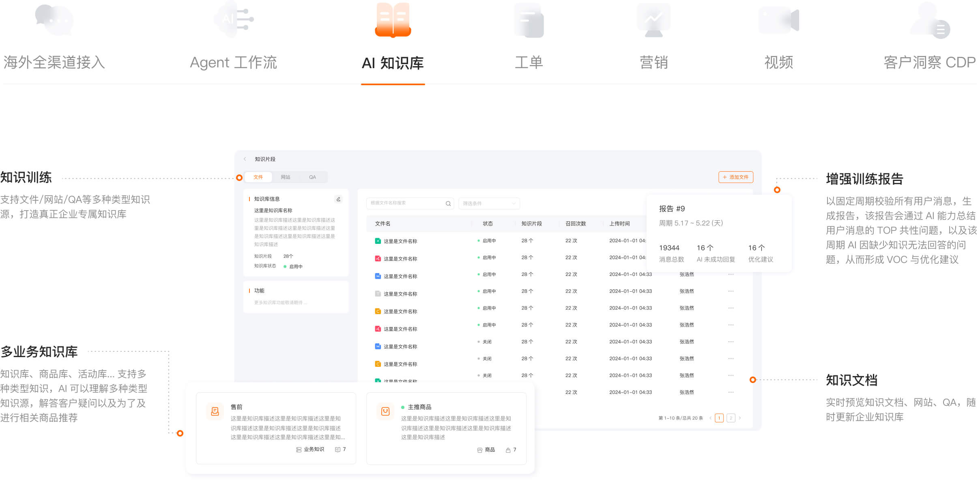980x482 pixels.
Task: Open the 售前 knowledge base card title
Action: click(236, 407)
